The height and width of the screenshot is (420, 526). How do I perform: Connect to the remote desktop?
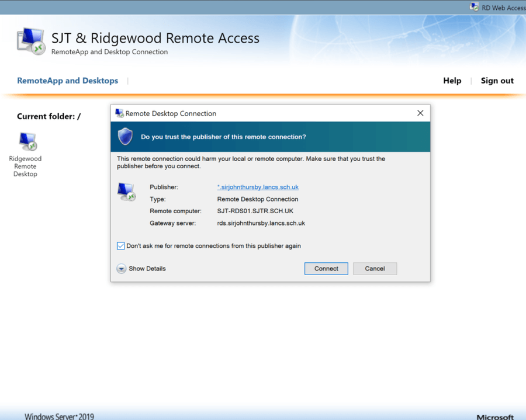click(x=326, y=269)
